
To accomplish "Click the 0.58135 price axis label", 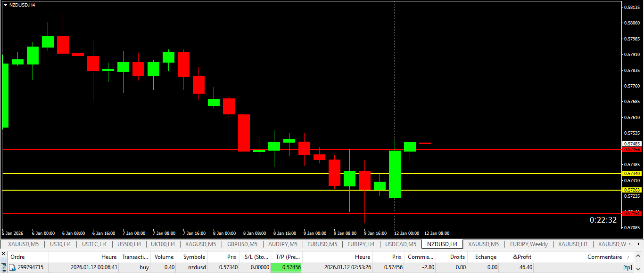I will pos(632,7).
